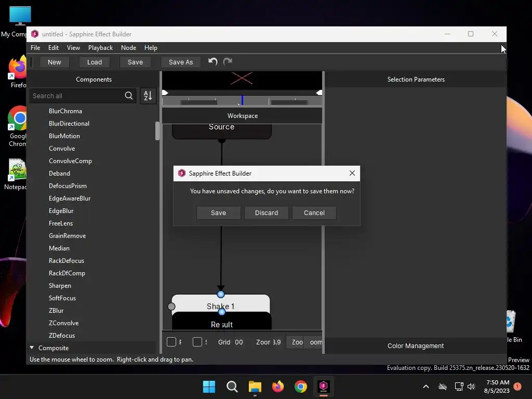Open File Explorer from the taskbar
Image resolution: width=532 pixels, height=399 pixels.
pos(255,387)
